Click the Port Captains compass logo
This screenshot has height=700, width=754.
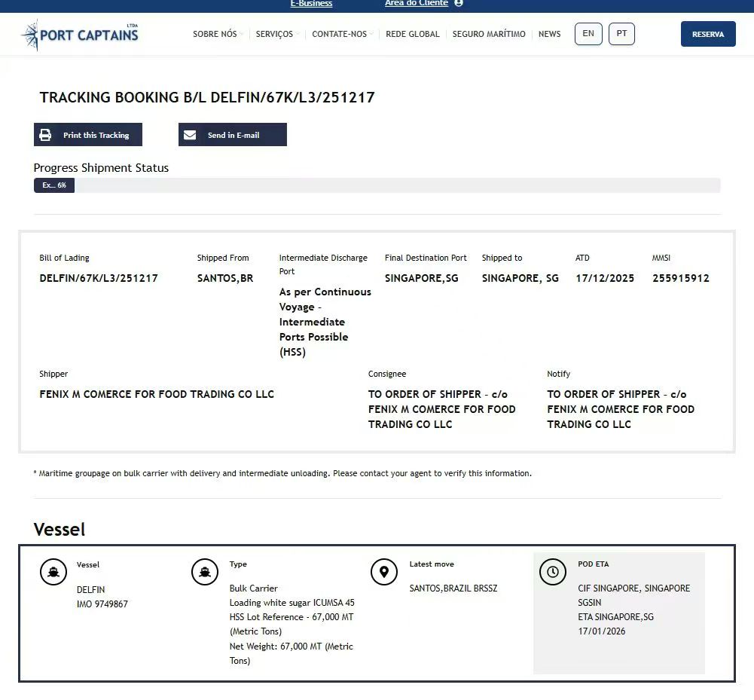pos(31,35)
